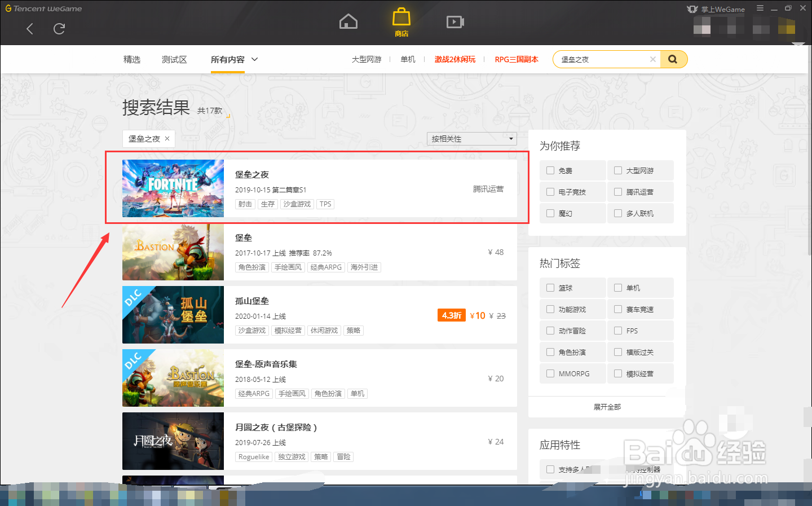Open the 激战2休闲玩 promo link
Screen dimensions: 812x506
point(455,59)
